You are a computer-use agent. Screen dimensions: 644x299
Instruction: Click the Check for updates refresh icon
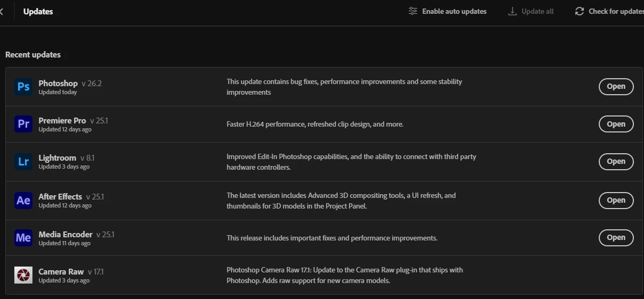click(x=580, y=11)
